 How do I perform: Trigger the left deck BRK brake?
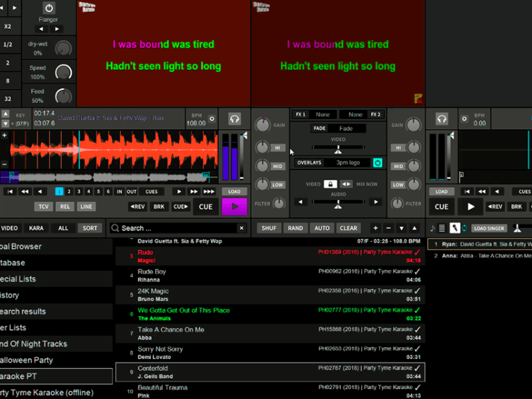point(159,207)
